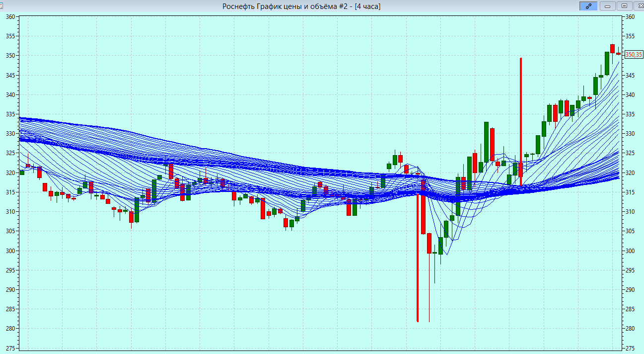Click the 285 value on the right price axis
The image size is (644, 354).
click(631, 309)
